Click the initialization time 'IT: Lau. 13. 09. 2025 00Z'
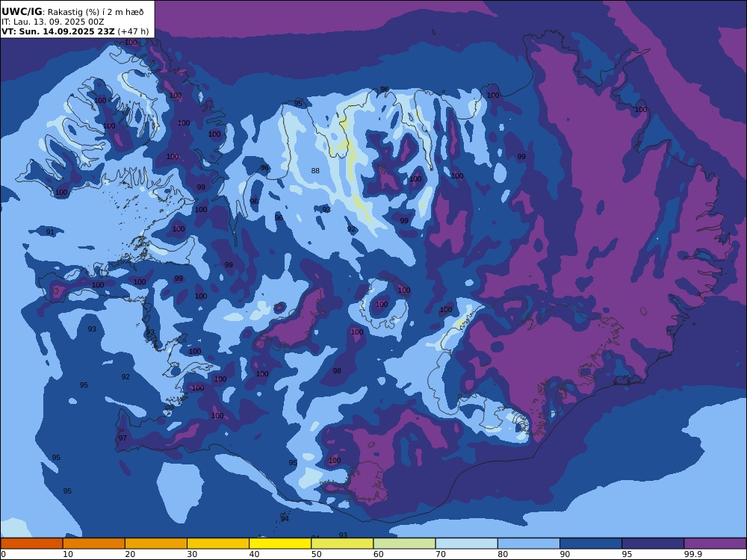This screenshot has height=560, width=747. (x=53, y=22)
